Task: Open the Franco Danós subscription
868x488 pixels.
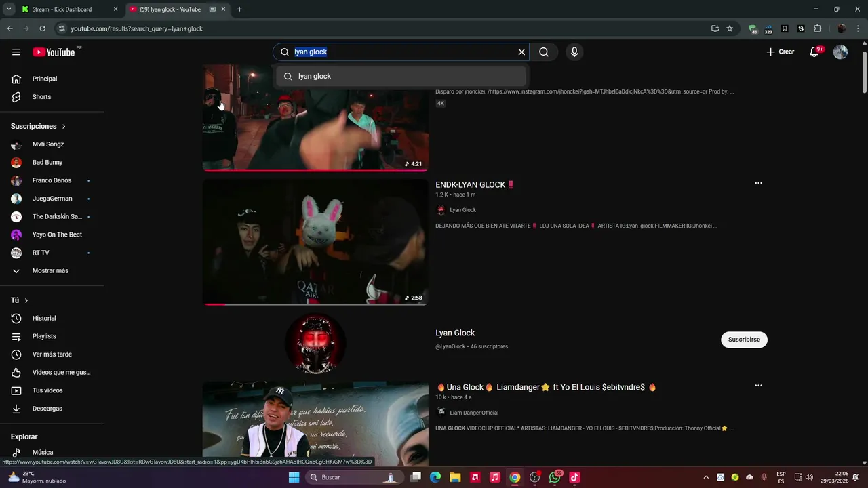Action: coord(52,180)
